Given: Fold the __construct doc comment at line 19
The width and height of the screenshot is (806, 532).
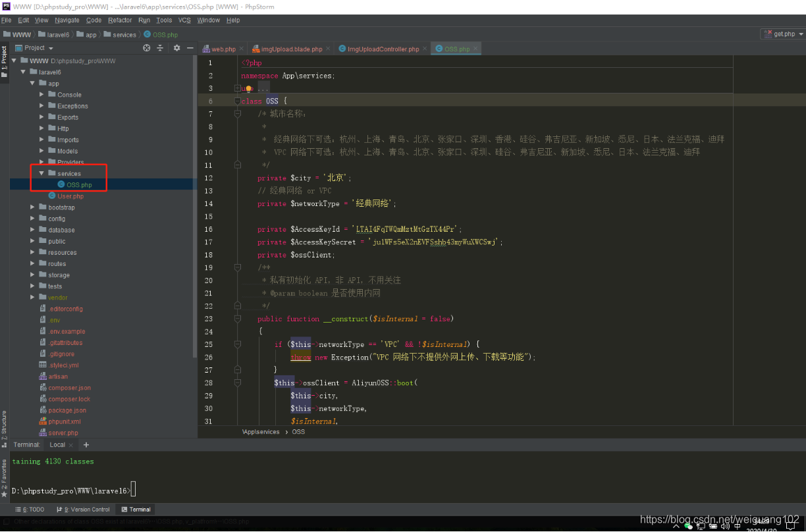Looking at the screenshot, I should click(x=237, y=267).
